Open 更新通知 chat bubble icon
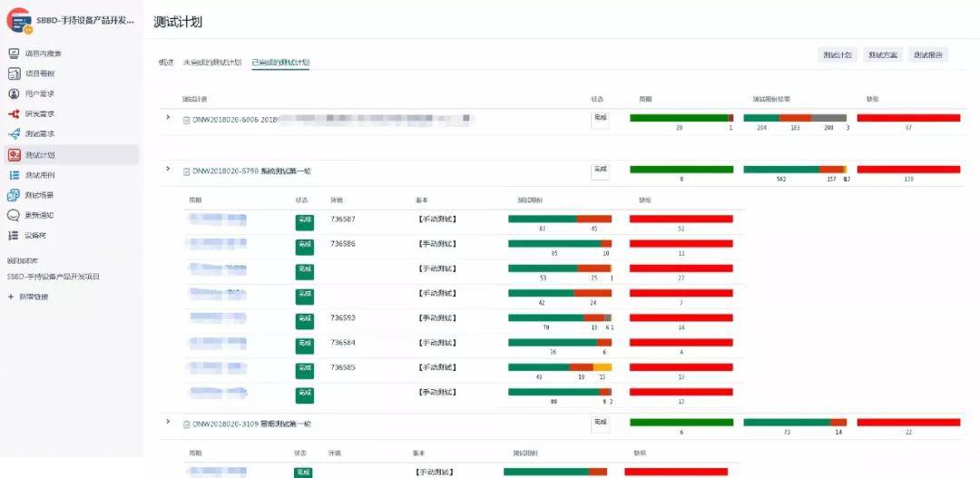The height and width of the screenshot is (478, 980). 14,216
